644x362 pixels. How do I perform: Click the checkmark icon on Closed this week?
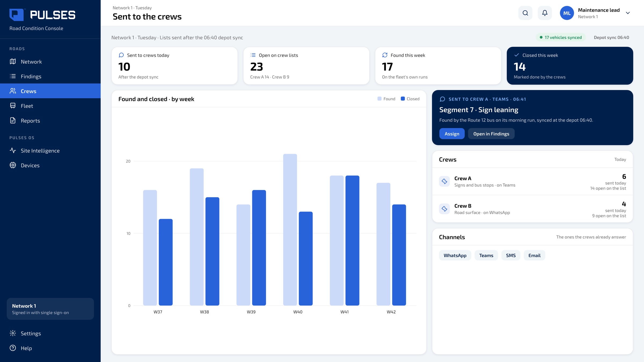click(x=517, y=55)
